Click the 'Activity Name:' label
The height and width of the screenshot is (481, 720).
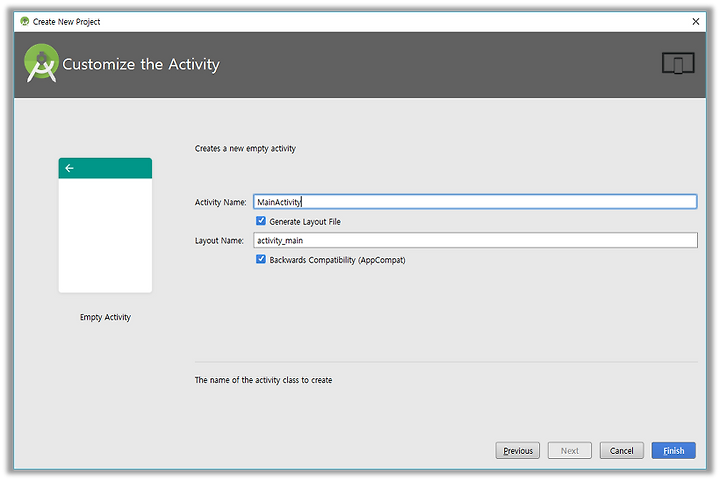pyautogui.click(x=220, y=202)
